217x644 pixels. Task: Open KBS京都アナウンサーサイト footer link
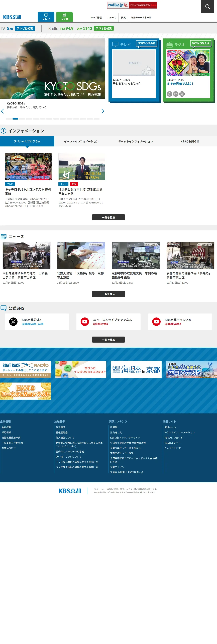click(x=125, y=438)
